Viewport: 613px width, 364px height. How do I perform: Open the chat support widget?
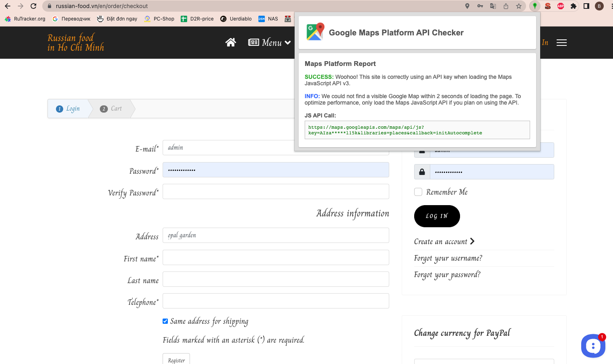pyautogui.click(x=593, y=345)
